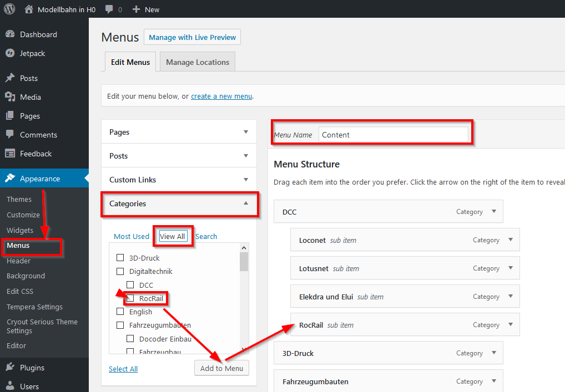565x392 pixels.
Task: Check the Fahrzeugumbauten category checkbox
Action: click(x=120, y=325)
